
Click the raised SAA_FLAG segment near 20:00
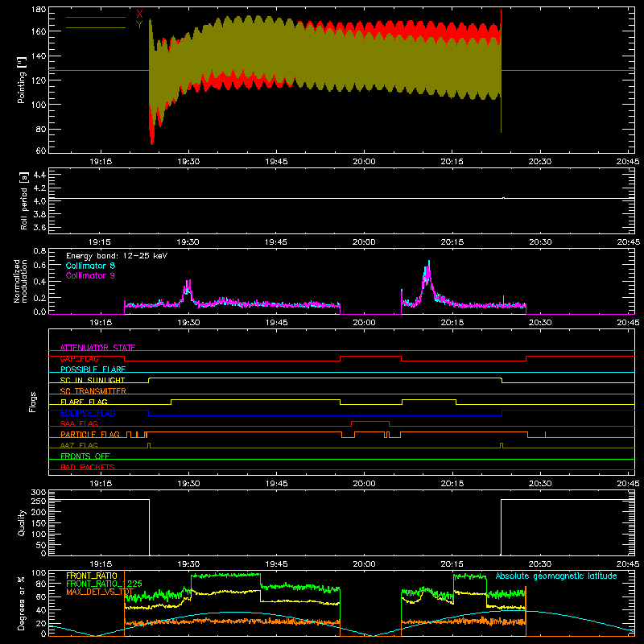point(370,421)
